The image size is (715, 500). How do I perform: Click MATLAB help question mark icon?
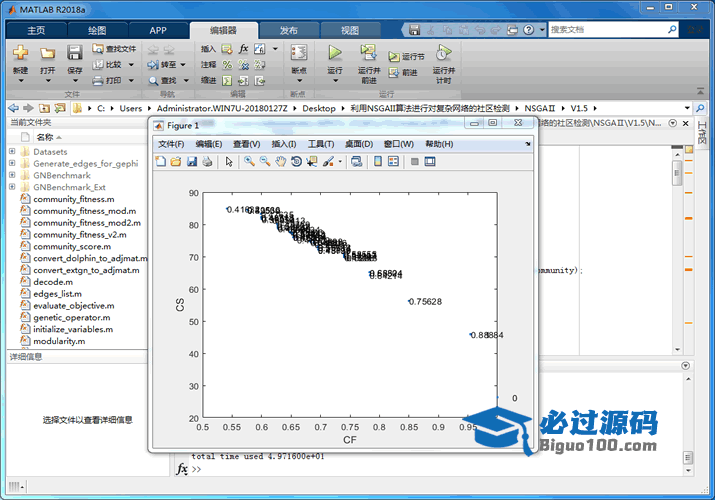coord(528,30)
